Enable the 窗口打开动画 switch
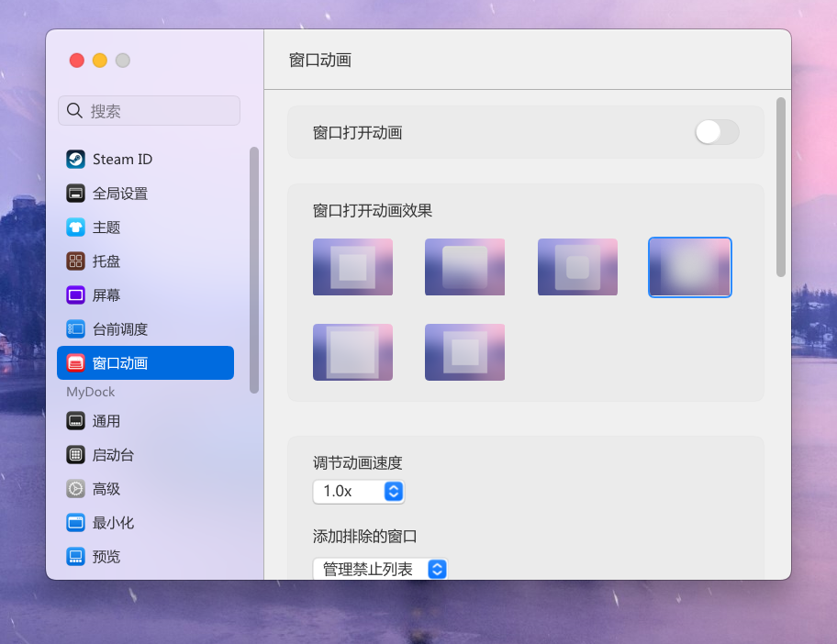Image resolution: width=837 pixels, height=644 pixels. pyautogui.click(x=717, y=132)
